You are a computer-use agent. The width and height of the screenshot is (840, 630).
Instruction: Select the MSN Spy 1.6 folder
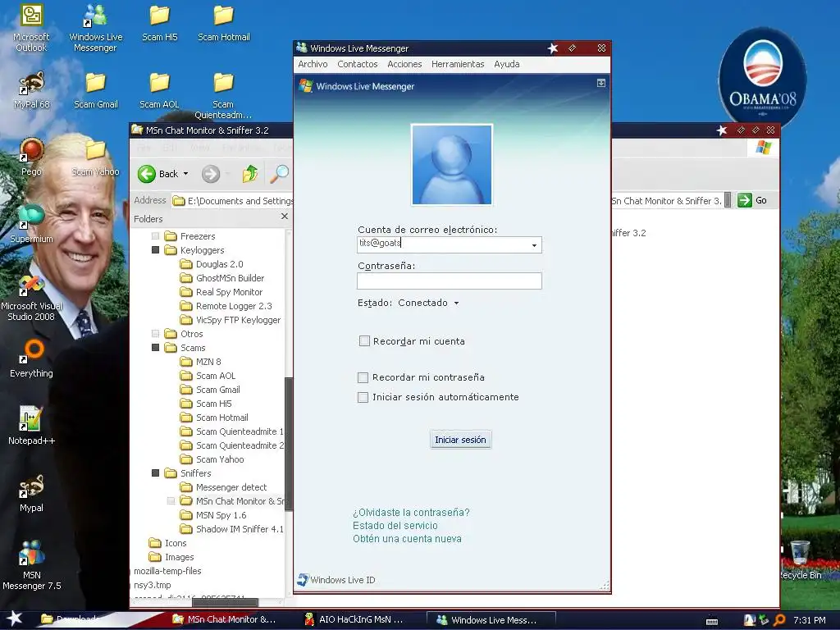pos(213,515)
